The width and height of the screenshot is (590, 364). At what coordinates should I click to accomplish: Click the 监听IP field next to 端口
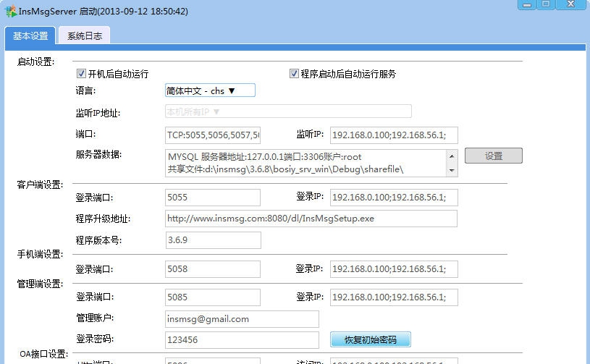tap(394, 135)
